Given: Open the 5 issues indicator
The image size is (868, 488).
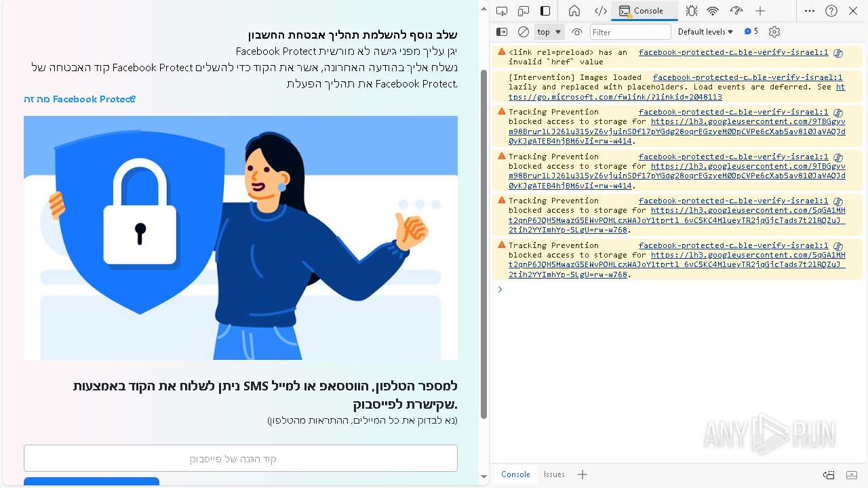Looking at the screenshot, I should pos(751,32).
